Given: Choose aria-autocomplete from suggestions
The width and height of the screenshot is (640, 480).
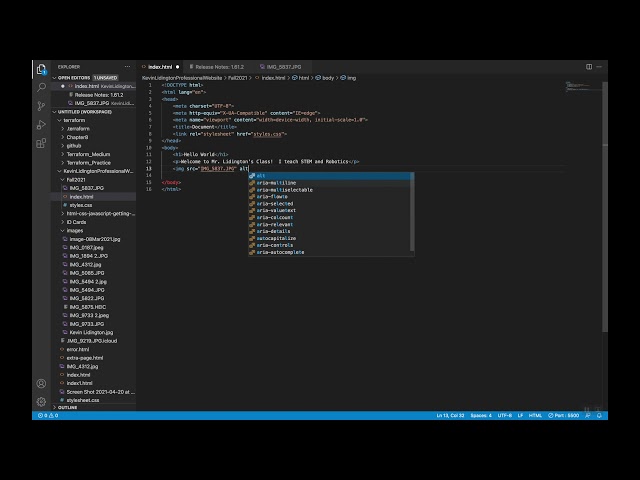Looking at the screenshot, I should pos(330,252).
